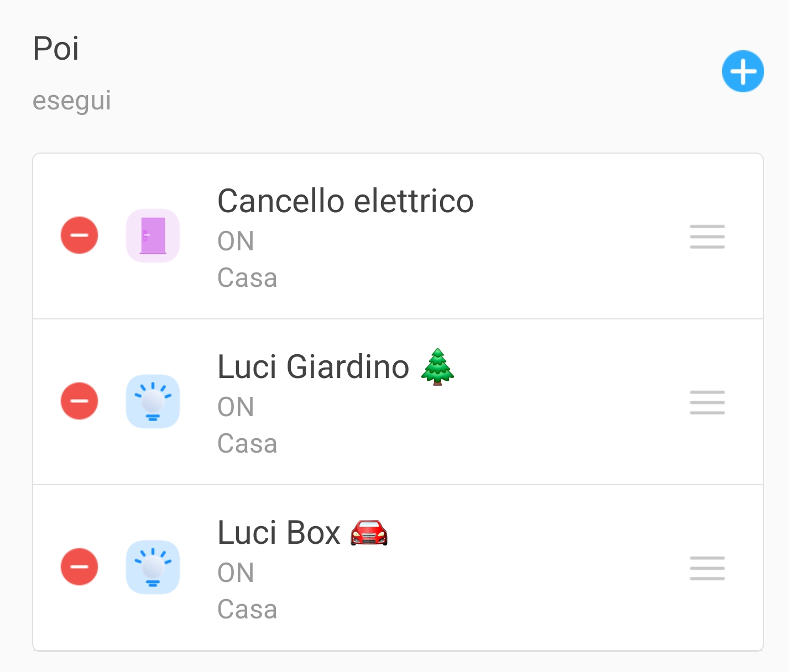789x672 pixels.
Task: Click Luci Giardino light bulb icon
Action: (x=153, y=402)
